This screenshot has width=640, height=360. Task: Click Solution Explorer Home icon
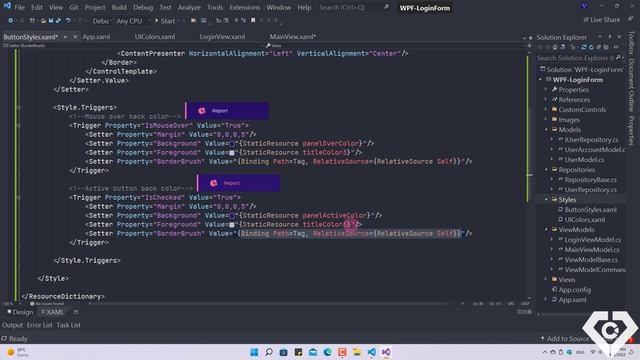pyautogui.click(x=555, y=47)
